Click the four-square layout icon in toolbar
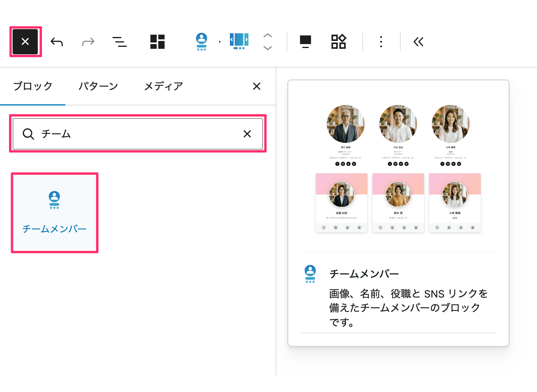Screen dimensions: 537x392 click(x=157, y=42)
